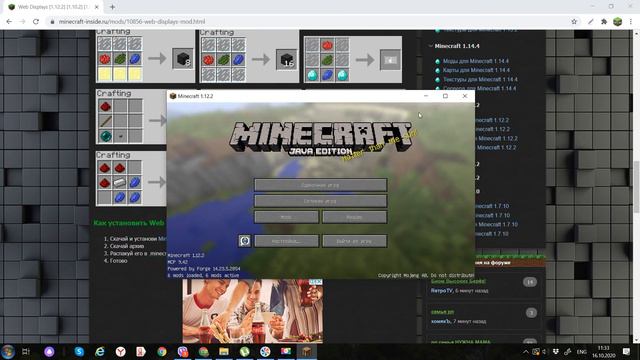Open Internet Explorer from the taskbar

(x=100, y=351)
